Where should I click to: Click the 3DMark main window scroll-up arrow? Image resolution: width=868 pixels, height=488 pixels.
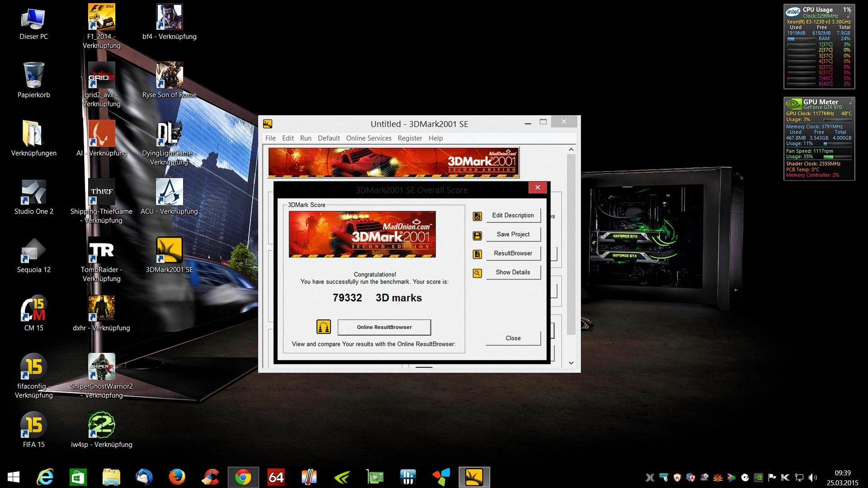(571, 150)
